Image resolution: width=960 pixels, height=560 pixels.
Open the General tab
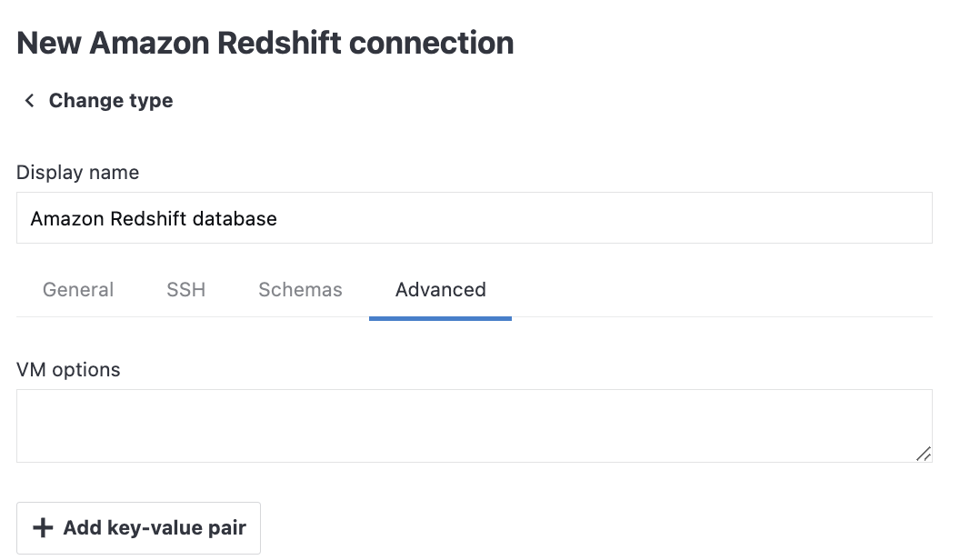click(x=77, y=289)
